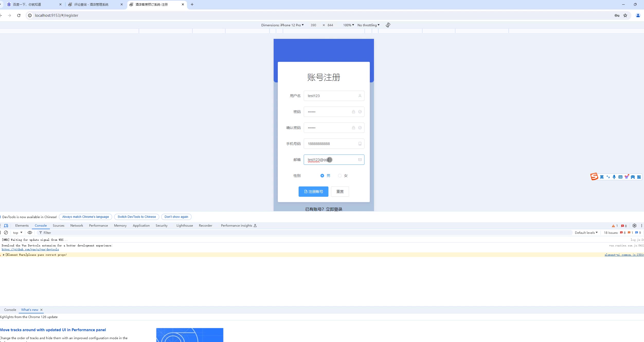Image resolution: width=644 pixels, height=342 pixels.
Task: Click the password manager key icon
Action: point(617,15)
